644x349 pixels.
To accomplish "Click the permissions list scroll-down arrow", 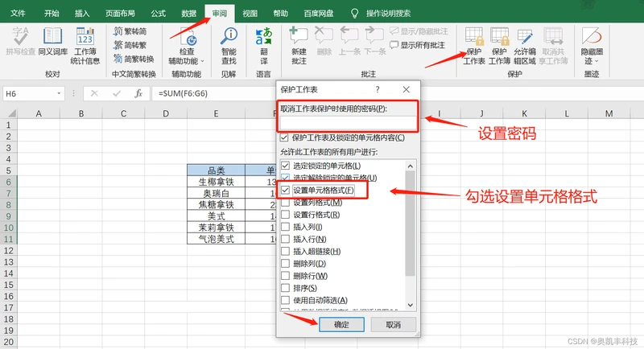I will (x=410, y=305).
